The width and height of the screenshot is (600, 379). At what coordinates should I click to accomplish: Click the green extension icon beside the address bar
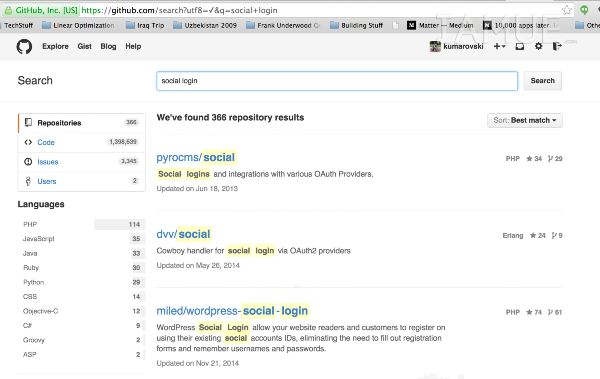(584, 10)
